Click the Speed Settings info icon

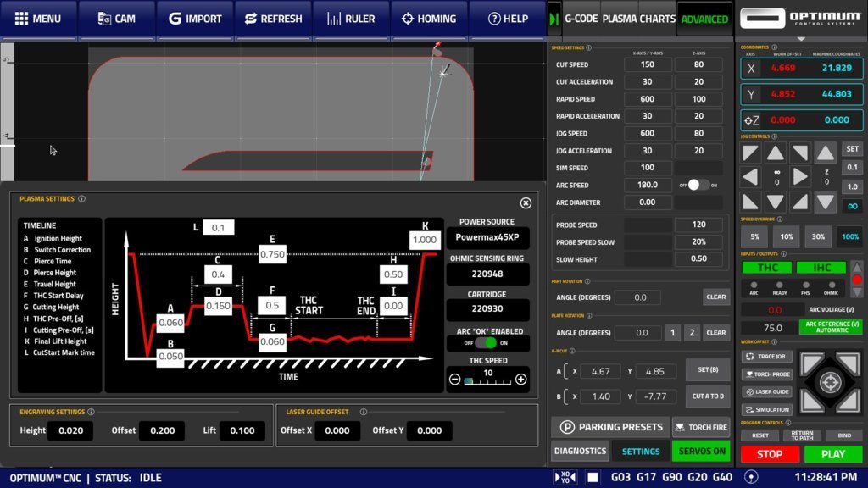point(588,48)
